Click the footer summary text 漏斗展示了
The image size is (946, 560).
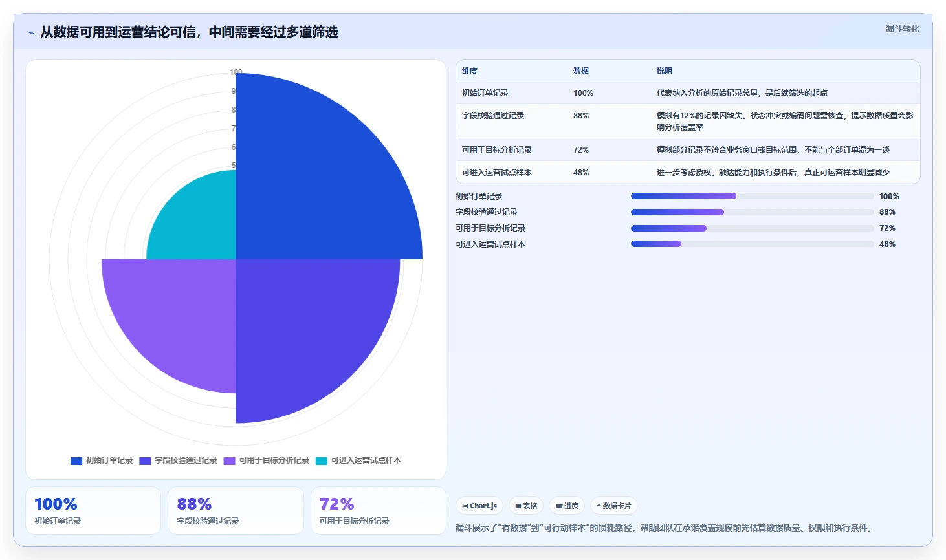click(x=665, y=528)
